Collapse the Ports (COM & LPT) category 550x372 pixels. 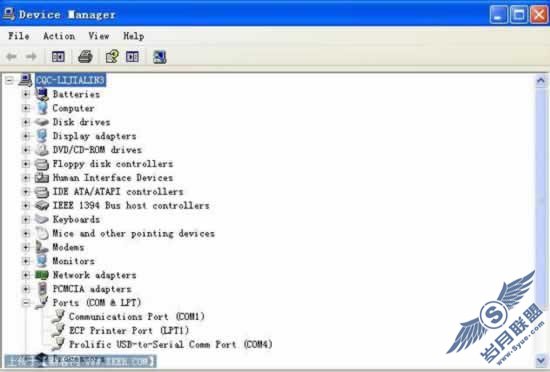pyautogui.click(x=26, y=303)
